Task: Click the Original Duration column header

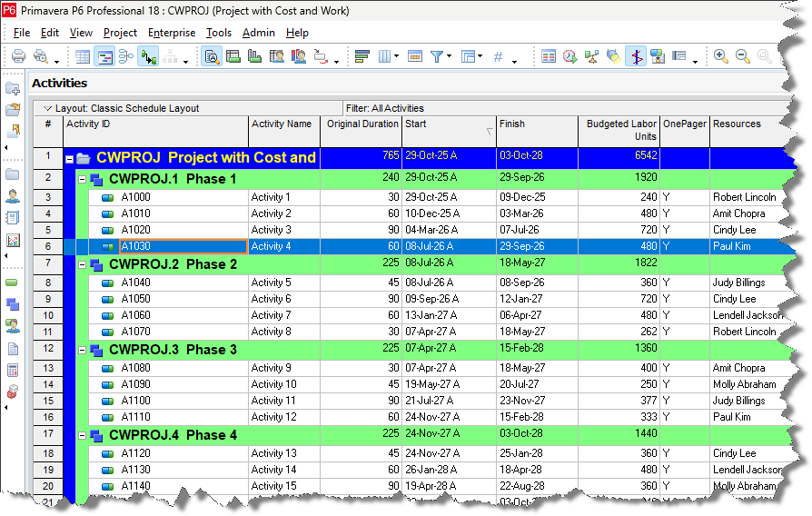Action: (x=361, y=132)
